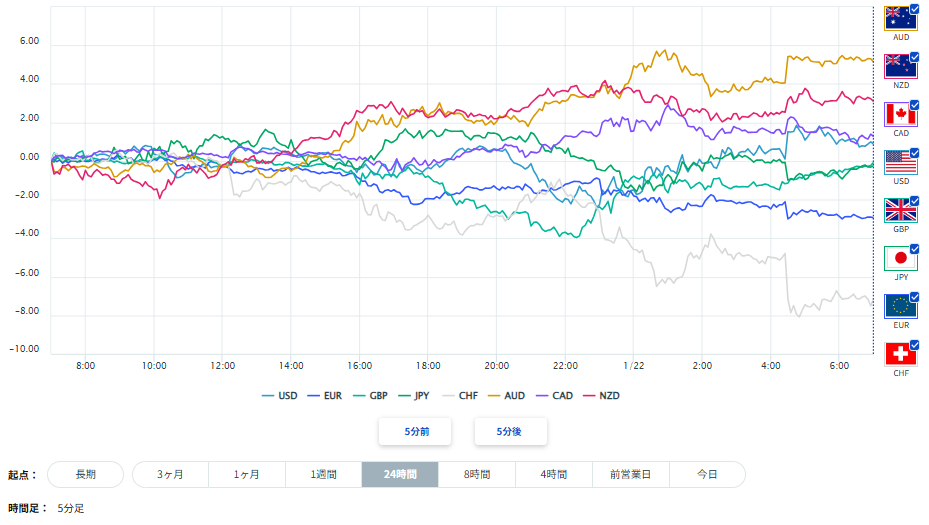
Task: Select the active 24時間 period tab
Action: pyautogui.click(x=400, y=475)
